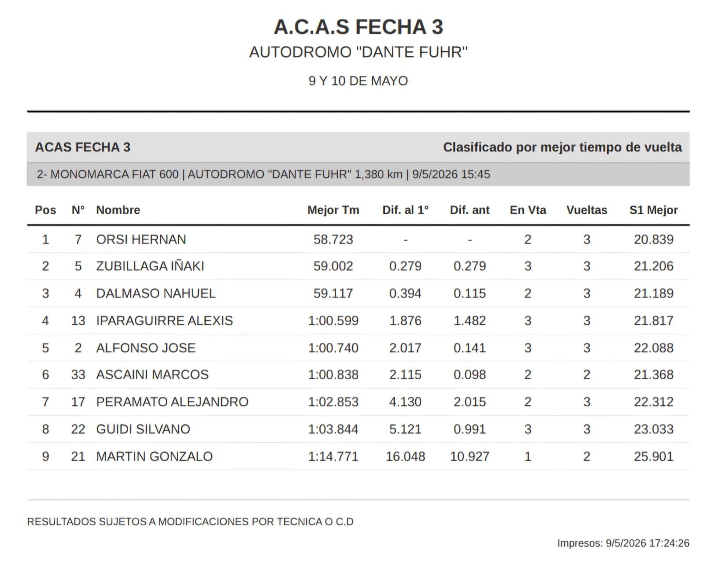This screenshot has height=588, width=702.
Task: Click the S1 Mejor column header
Action: click(653, 210)
